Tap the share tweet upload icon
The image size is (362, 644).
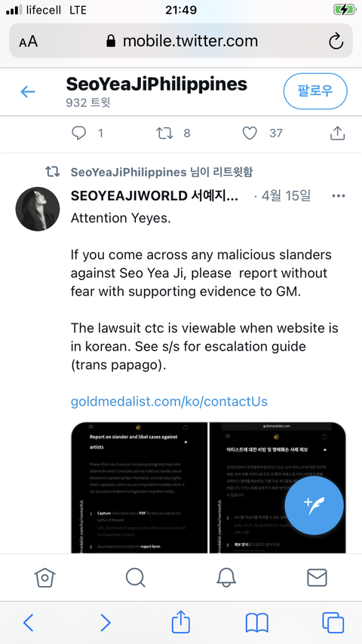337,133
